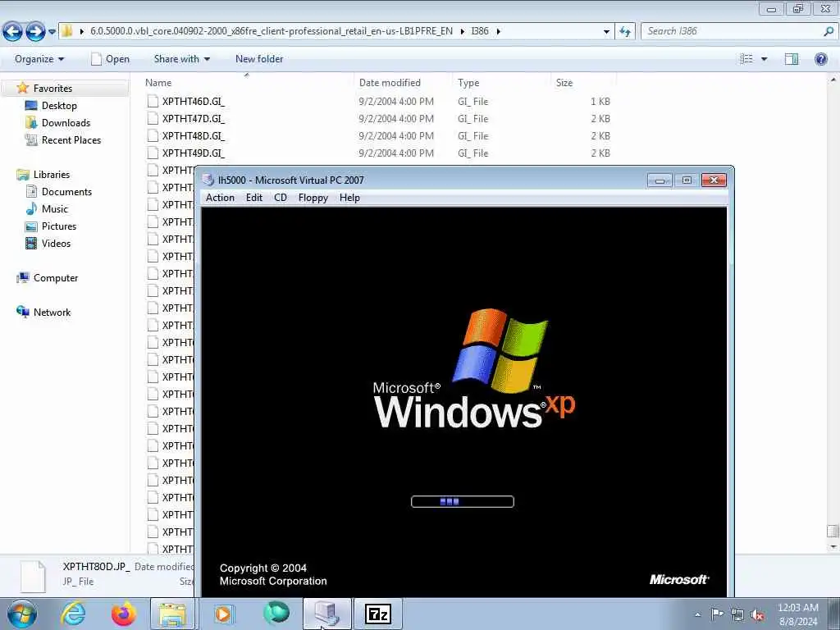Image resolution: width=840 pixels, height=630 pixels.
Task: Open the Share with dropdown
Action: 181,59
